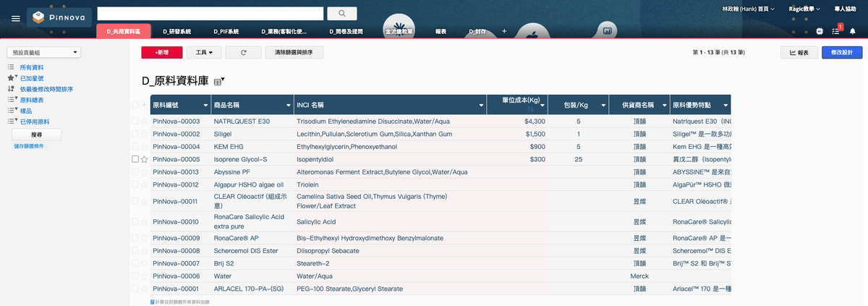Open the hamburger navigation menu
Image resolution: width=868 pixels, height=306 pixels.
(x=15, y=17)
